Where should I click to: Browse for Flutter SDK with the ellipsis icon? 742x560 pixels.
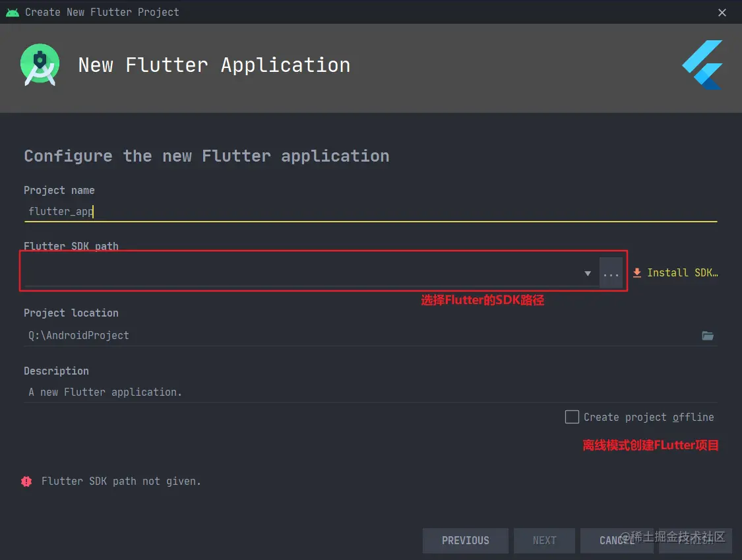[611, 272]
